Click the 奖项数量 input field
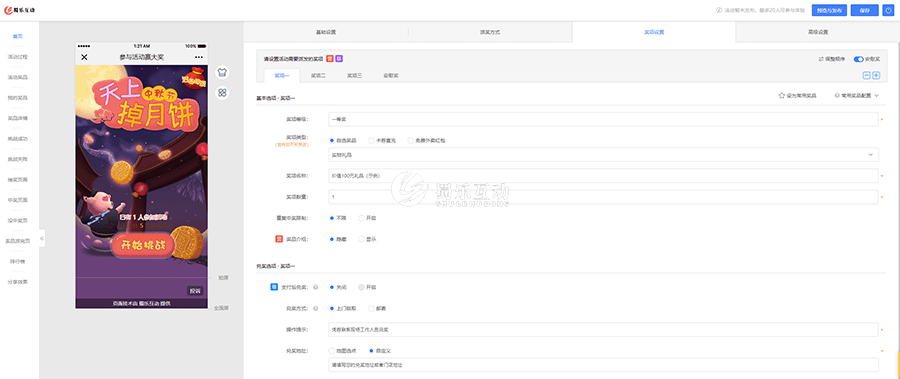Screen dimensions: 900x379 [603, 197]
